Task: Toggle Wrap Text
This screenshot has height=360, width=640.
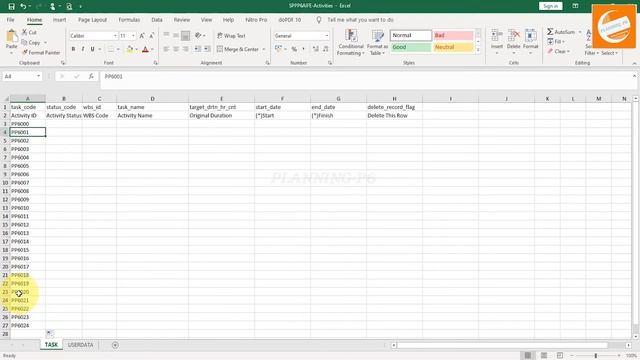Action: (x=231, y=36)
